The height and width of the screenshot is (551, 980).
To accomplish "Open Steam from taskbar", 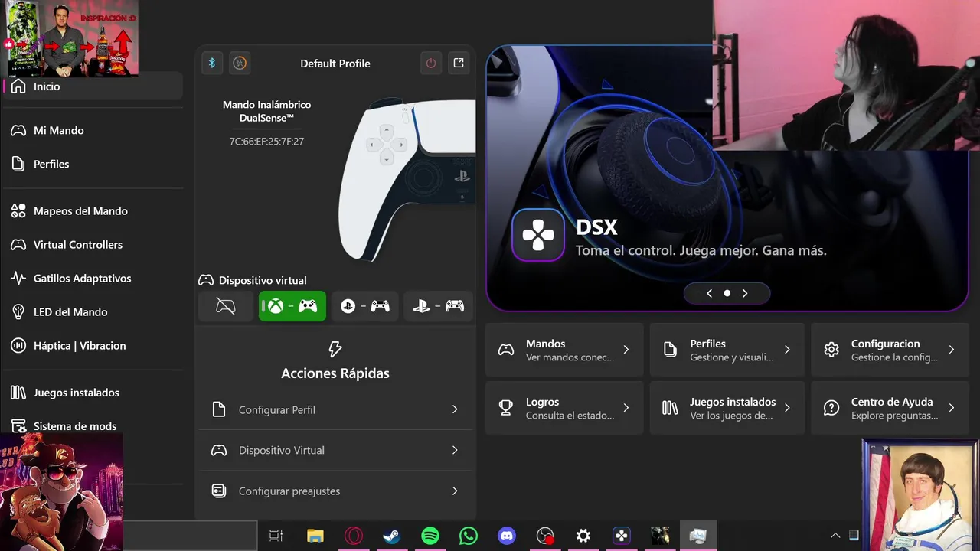I will tap(392, 536).
